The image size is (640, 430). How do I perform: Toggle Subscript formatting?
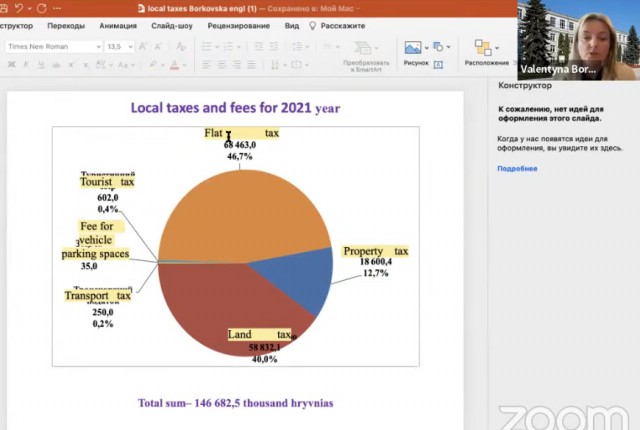[x=86, y=65]
